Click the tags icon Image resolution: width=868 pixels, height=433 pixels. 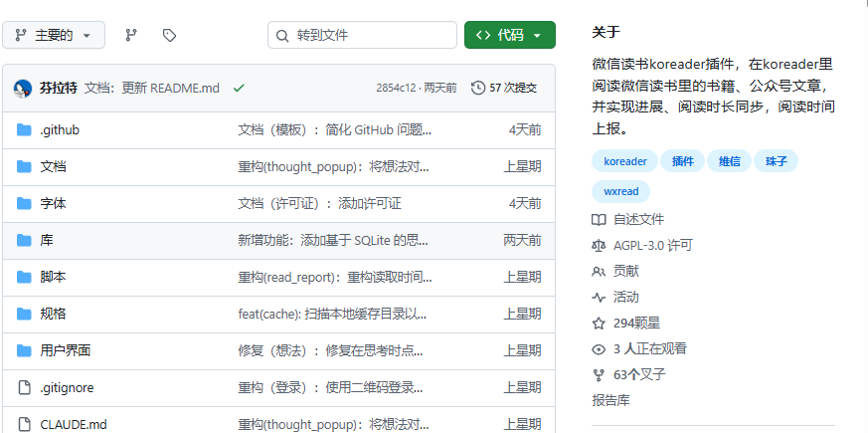pos(169,35)
